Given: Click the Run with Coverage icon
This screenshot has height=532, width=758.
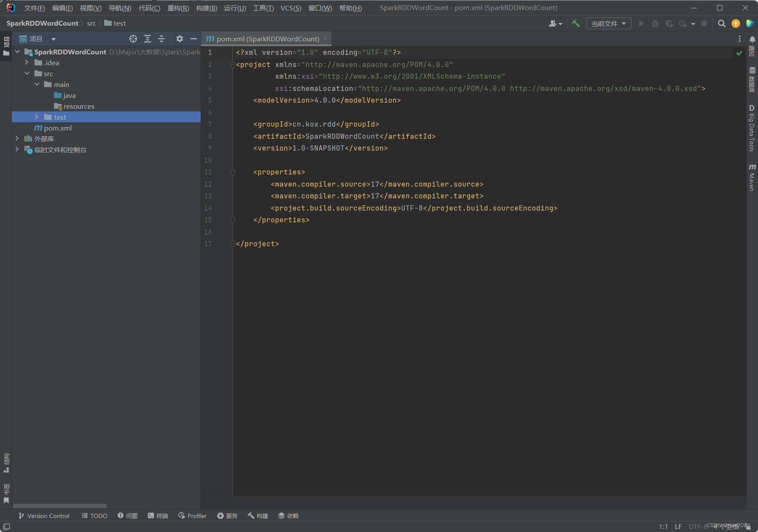Looking at the screenshot, I should click(x=669, y=23).
